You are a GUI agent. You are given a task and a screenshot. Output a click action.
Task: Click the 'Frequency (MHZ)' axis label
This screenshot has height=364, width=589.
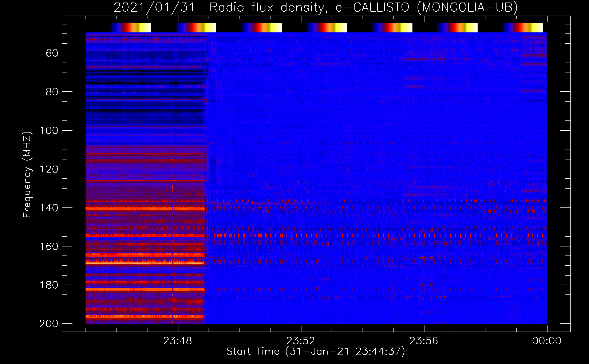click(27, 174)
